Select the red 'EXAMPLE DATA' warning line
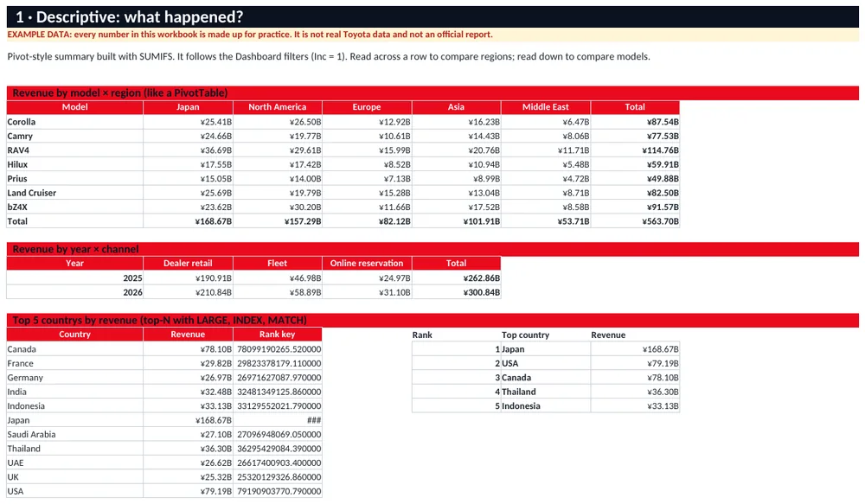Image resolution: width=865 pixels, height=504 pixels. point(250,35)
